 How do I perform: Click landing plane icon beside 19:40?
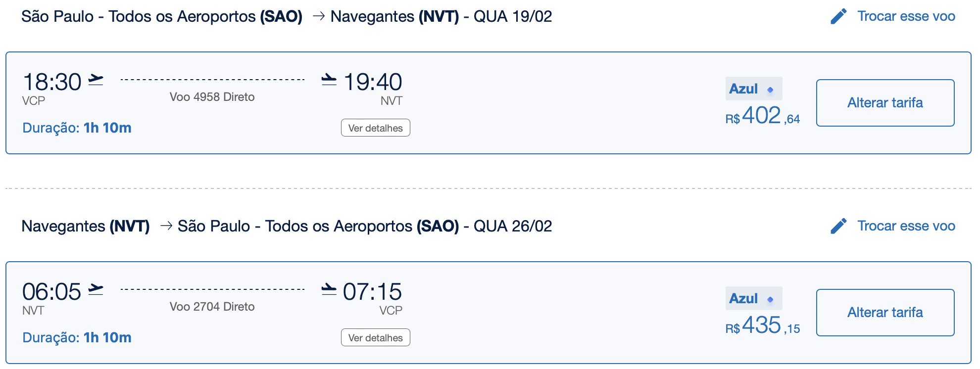coord(329,80)
